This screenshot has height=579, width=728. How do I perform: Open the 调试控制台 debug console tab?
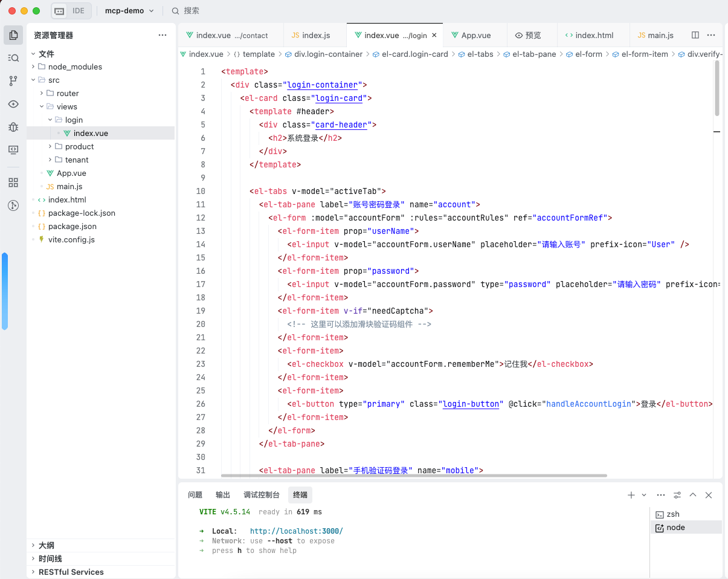(x=262, y=495)
